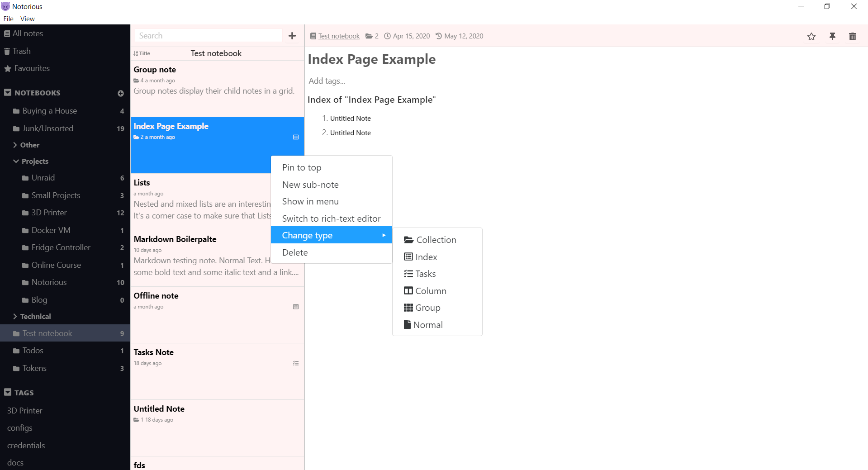Click the Search notes field
Viewport: 868px width, 470px height.
click(x=209, y=36)
